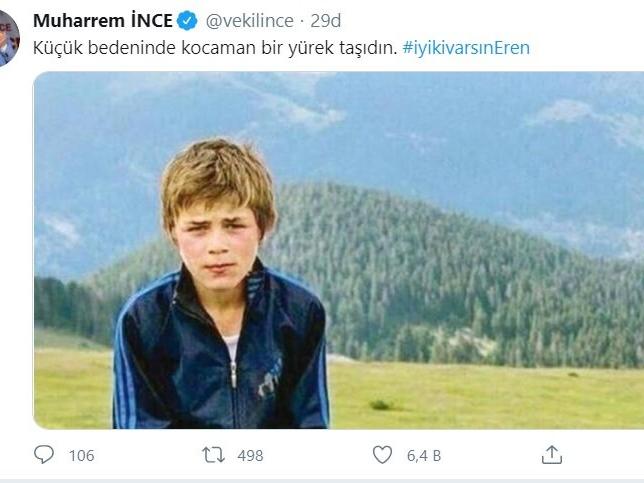The width and height of the screenshot is (644, 483).
Task: Like the tweet with the heart icon
Action: click(x=382, y=455)
